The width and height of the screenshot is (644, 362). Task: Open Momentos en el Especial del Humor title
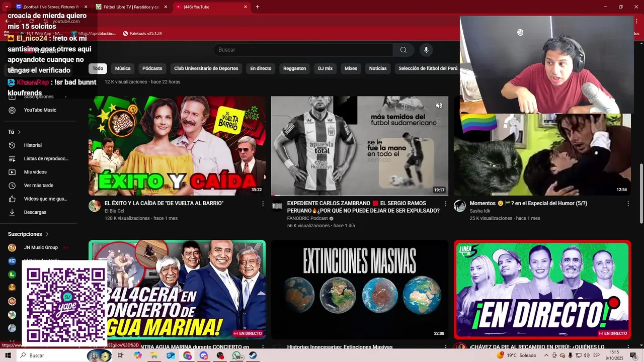point(528,204)
